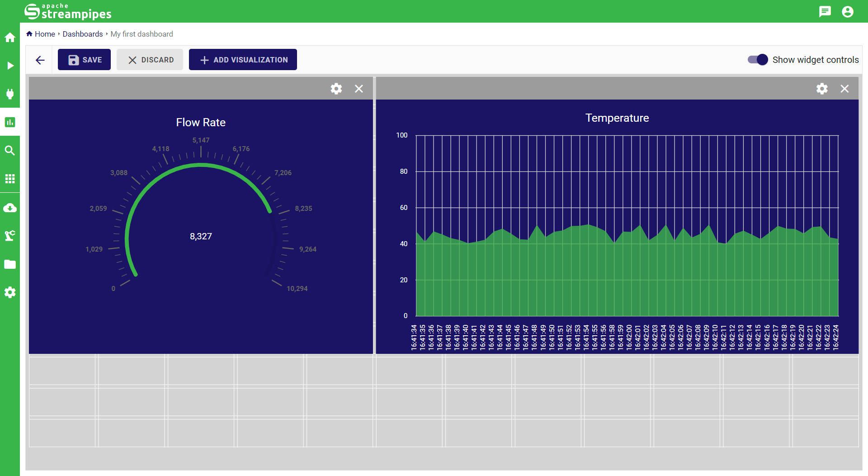Remove the Flow Rate widget
868x476 pixels.
pyautogui.click(x=359, y=89)
